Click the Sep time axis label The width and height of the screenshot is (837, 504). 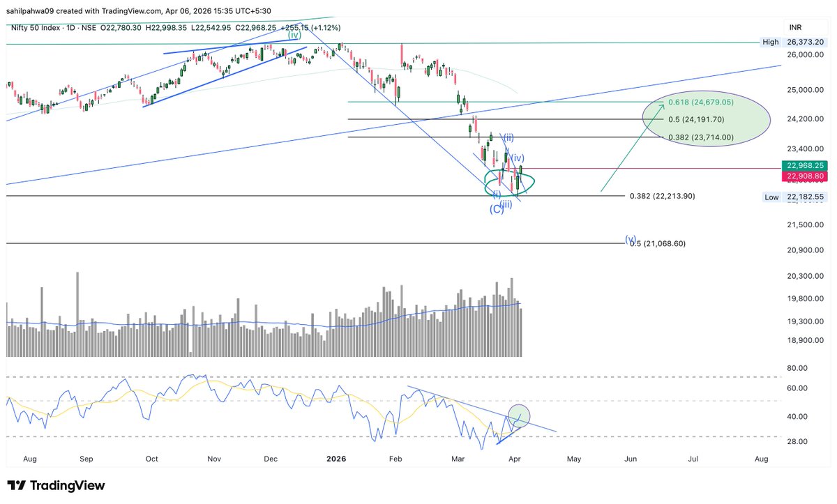86,459
